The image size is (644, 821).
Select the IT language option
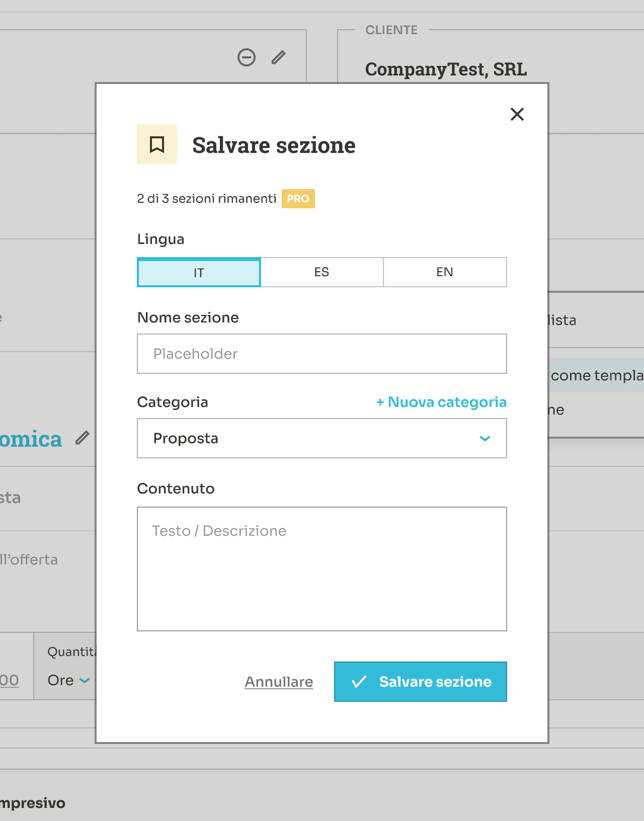pos(199,272)
